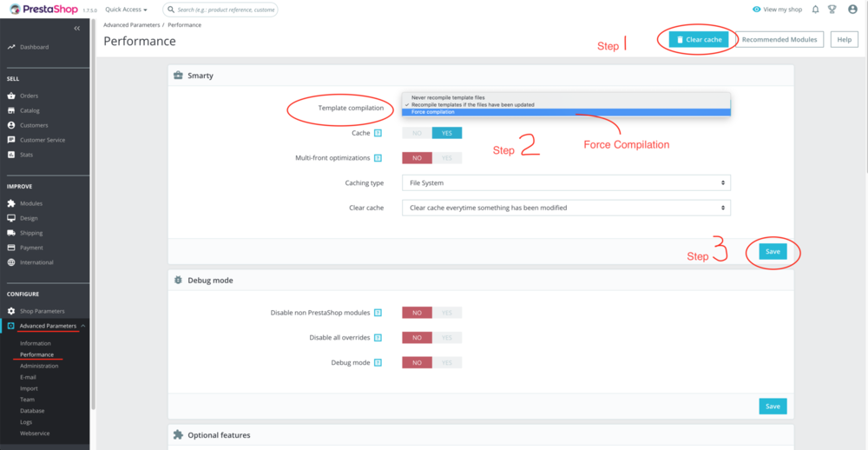Open Webservice submenu item
This screenshot has height=450, width=868.
tap(35, 433)
